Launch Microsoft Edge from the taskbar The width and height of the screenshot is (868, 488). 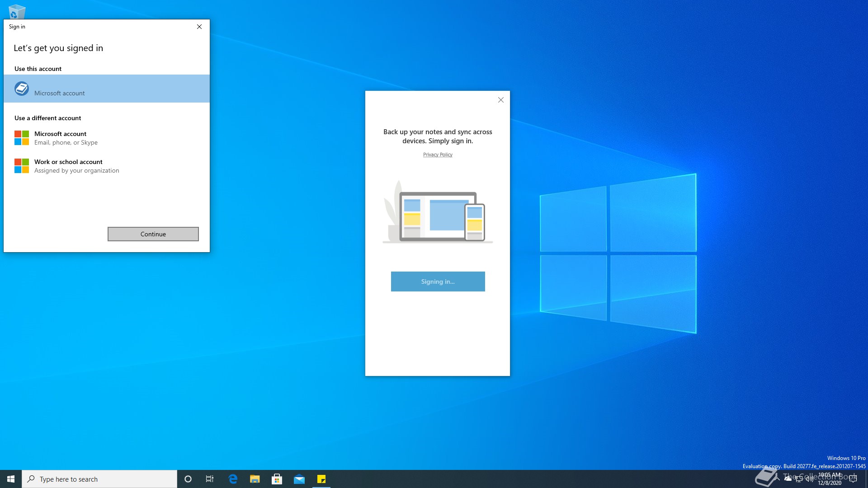[233, 479]
